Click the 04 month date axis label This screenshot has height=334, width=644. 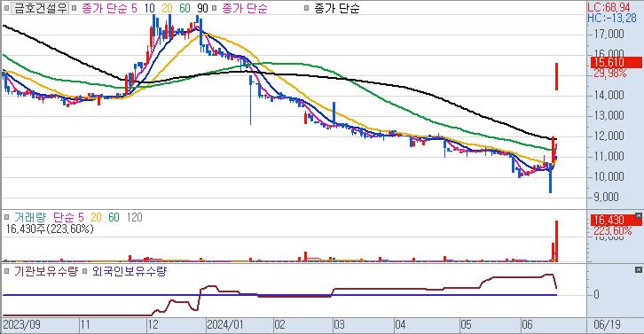click(400, 325)
